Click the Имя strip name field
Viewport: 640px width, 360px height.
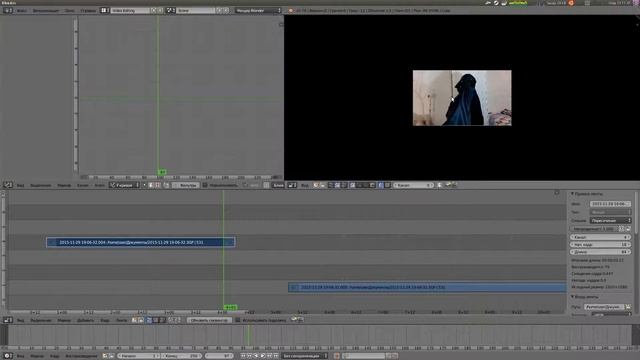[610, 204]
